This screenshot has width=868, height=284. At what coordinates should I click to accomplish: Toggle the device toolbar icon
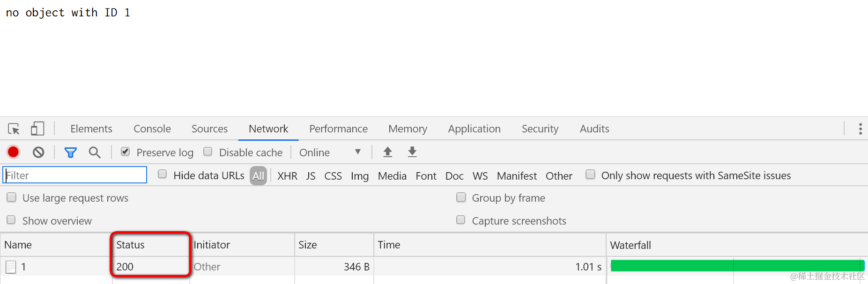[37, 129]
